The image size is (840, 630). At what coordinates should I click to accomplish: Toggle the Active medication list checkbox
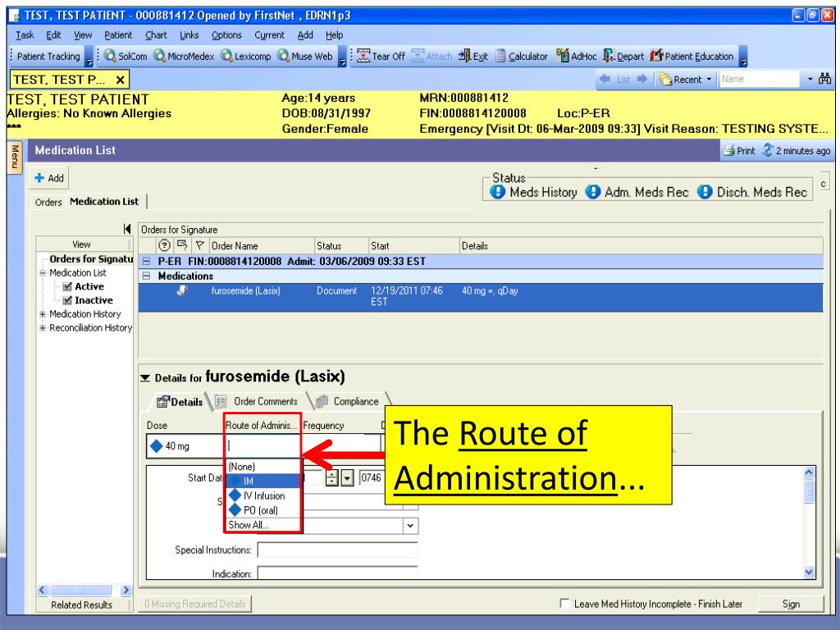(x=67, y=286)
